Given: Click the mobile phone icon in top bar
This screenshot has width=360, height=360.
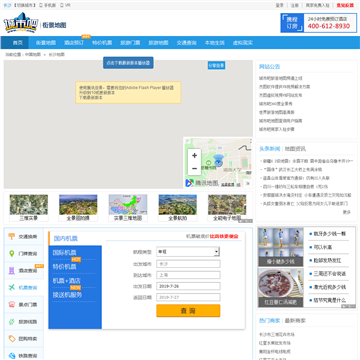Looking at the screenshot, I should pyautogui.click(x=41, y=5).
